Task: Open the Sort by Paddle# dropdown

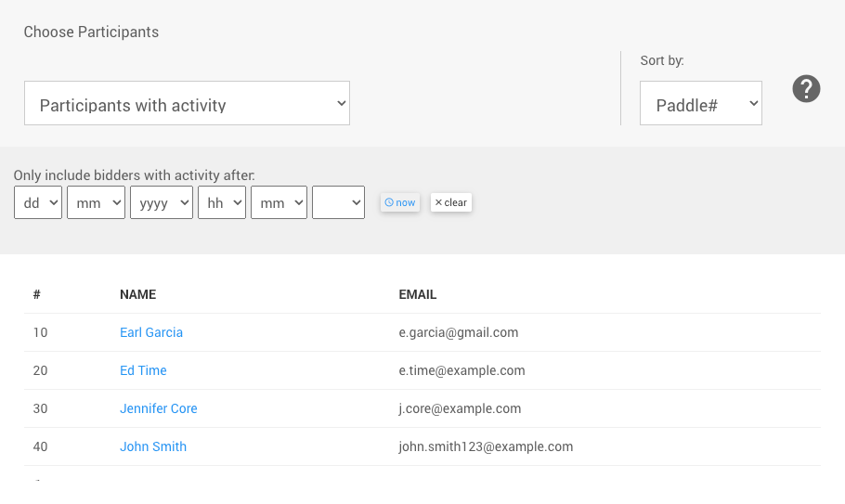Action: [700, 103]
